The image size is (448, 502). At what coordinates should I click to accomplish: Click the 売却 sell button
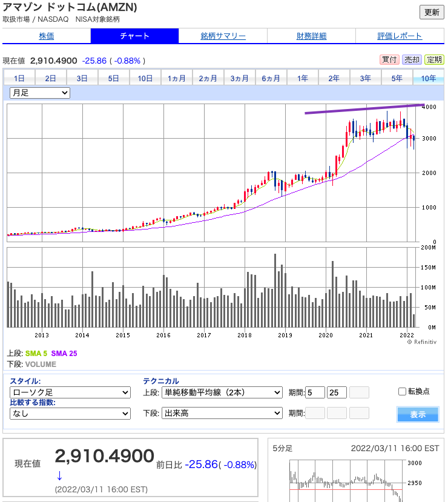(412, 59)
